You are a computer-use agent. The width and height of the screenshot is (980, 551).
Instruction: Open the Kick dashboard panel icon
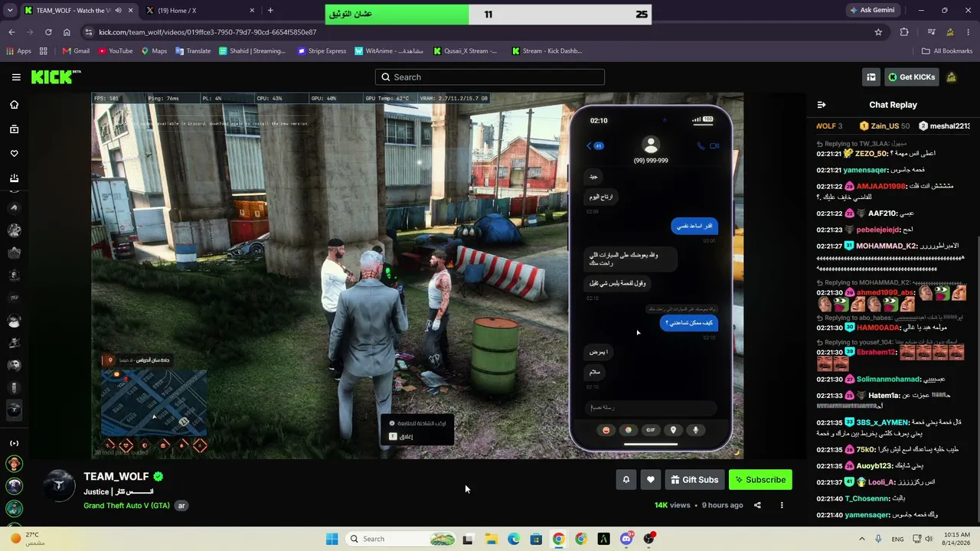point(871,77)
